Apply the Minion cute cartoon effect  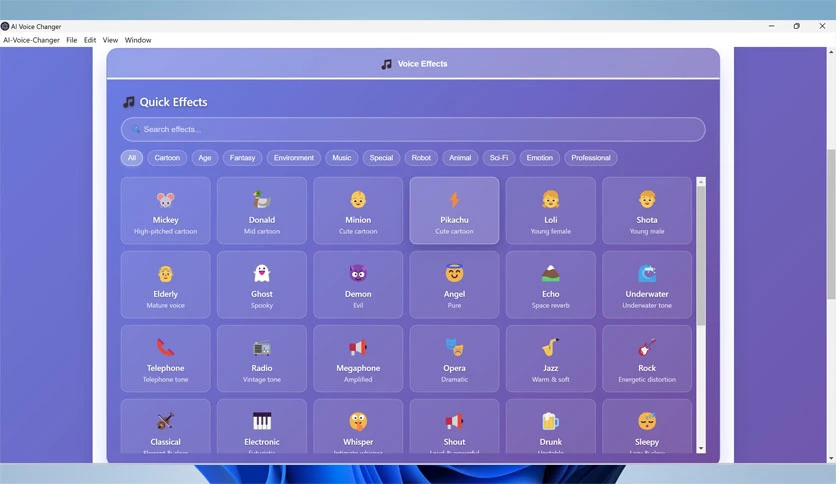[358, 211]
